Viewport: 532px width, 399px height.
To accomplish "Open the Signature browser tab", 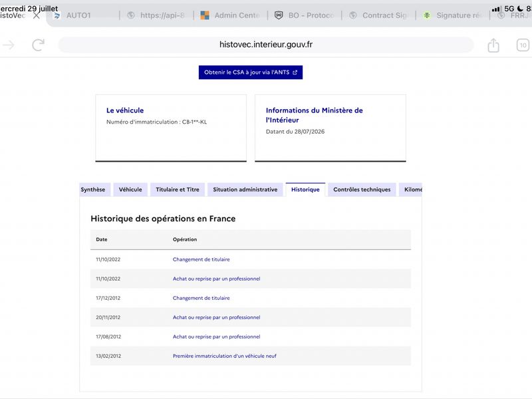I will click(452, 15).
